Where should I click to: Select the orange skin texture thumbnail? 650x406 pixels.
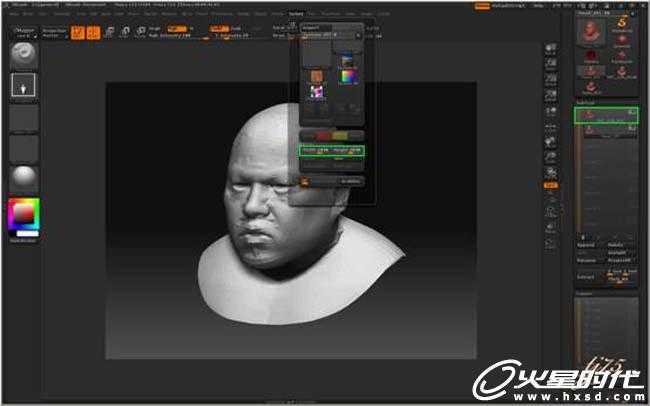click(317, 76)
